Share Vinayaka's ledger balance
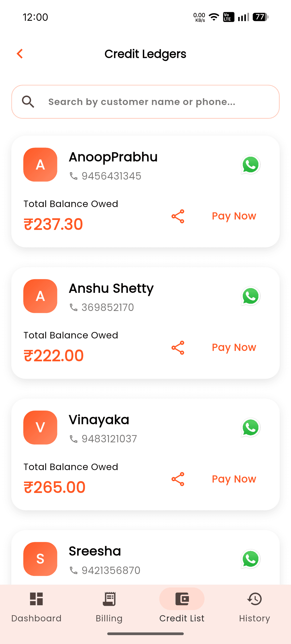 (x=178, y=479)
